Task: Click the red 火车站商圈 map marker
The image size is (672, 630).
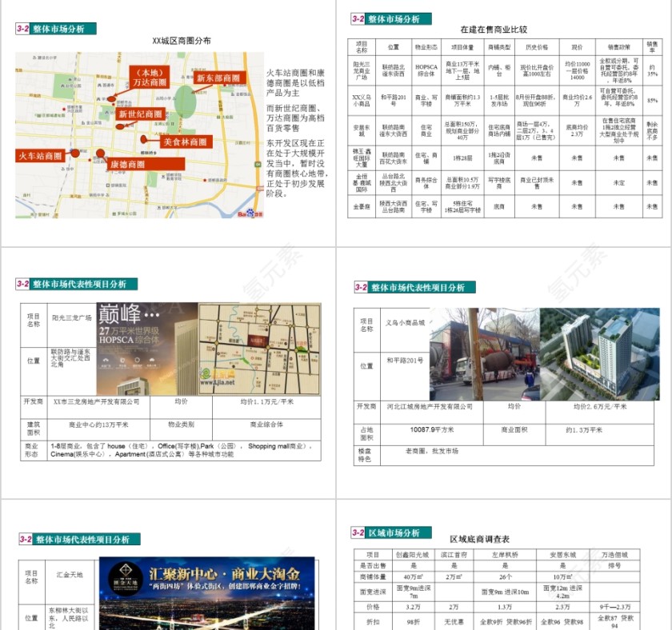Action: (74, 152)
